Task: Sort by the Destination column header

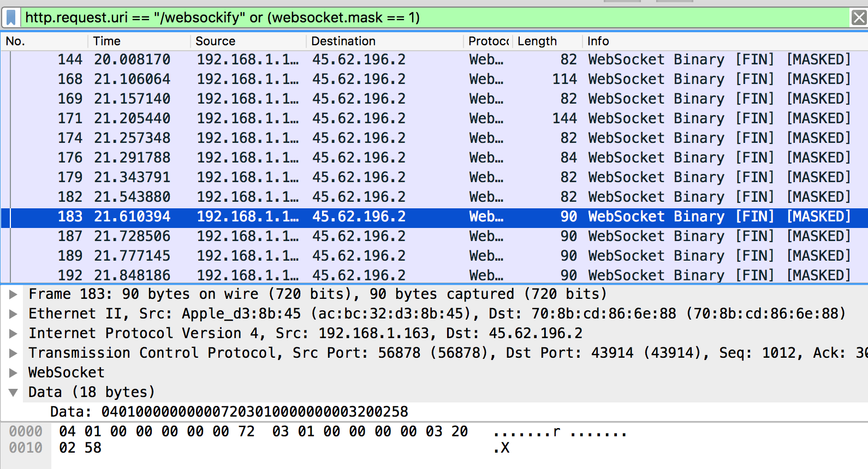Action: 343,41
